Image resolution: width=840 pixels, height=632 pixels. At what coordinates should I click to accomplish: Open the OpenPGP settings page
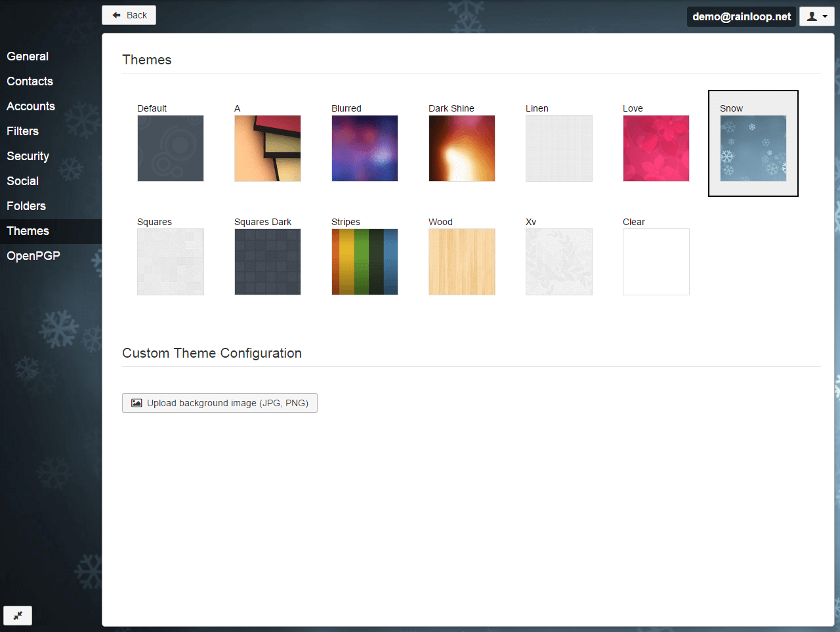click(x=33, y=256)
